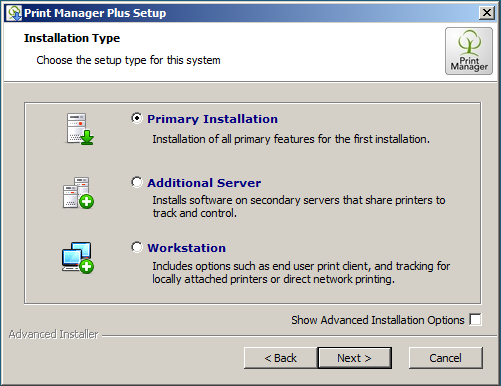Click the Primary Installation label text
This screenshot has width=501, height=386.
(x=212, y=119)
